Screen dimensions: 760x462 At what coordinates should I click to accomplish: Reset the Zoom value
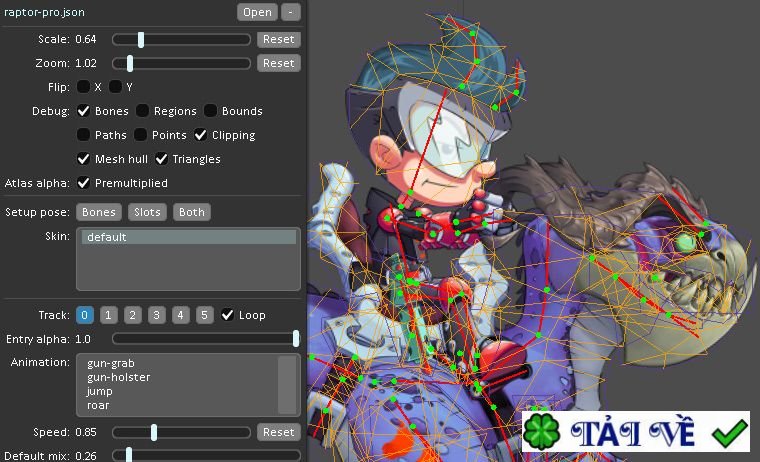(x=279, y=63)
